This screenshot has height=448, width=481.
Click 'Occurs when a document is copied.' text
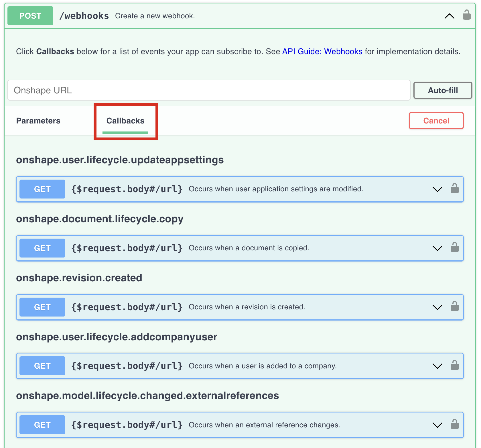[249, 248]
